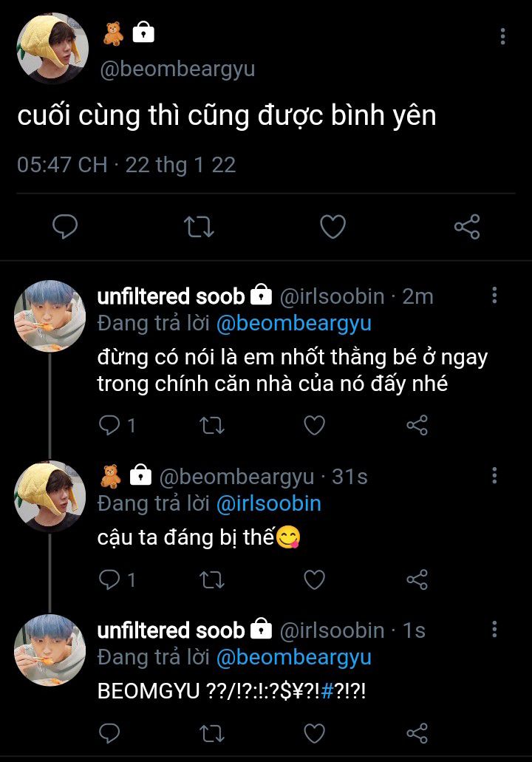Open unfiltered soob's avatar on last reply

(50, 650)
